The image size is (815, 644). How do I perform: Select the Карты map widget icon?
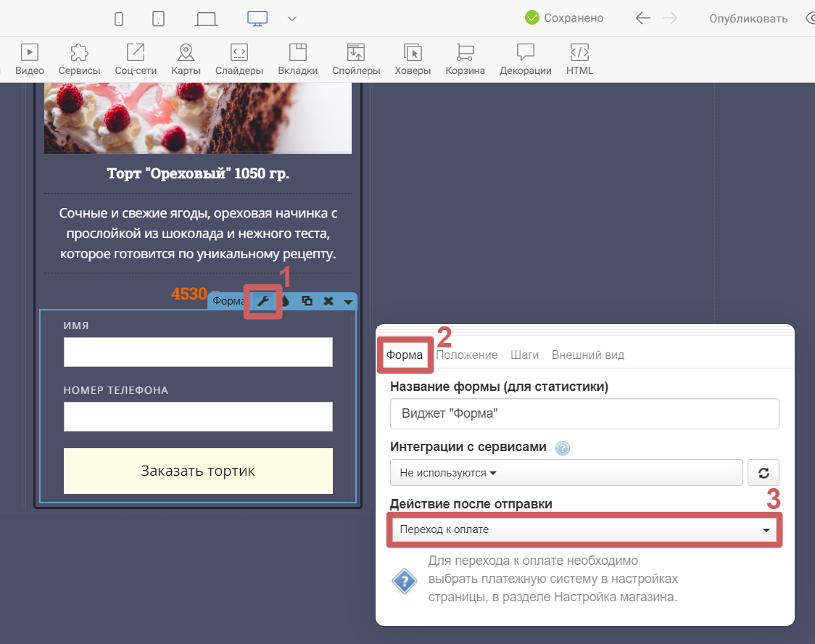pyautogui.click(x=186, y=59)
